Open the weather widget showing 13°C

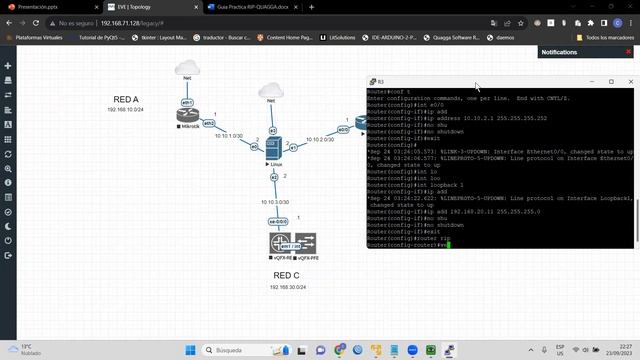[24, 350]
